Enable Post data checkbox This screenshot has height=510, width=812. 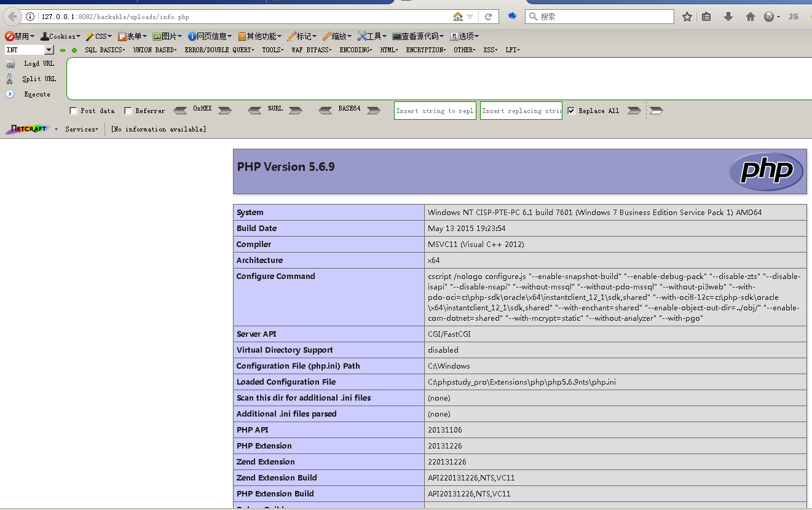coord(74,111)
